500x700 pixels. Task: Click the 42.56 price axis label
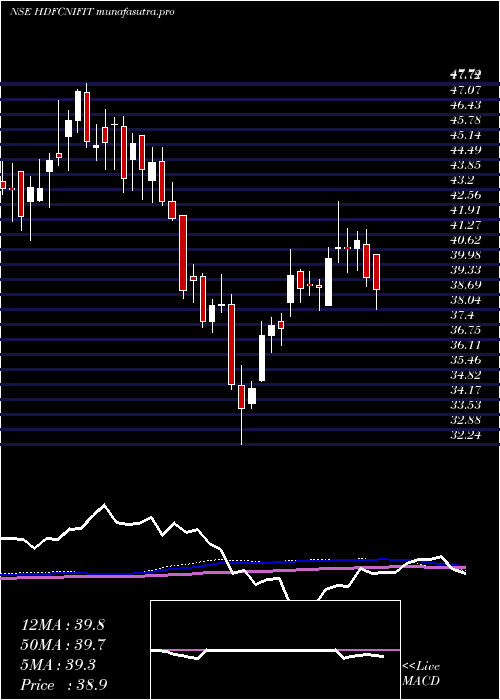(466, 195)
